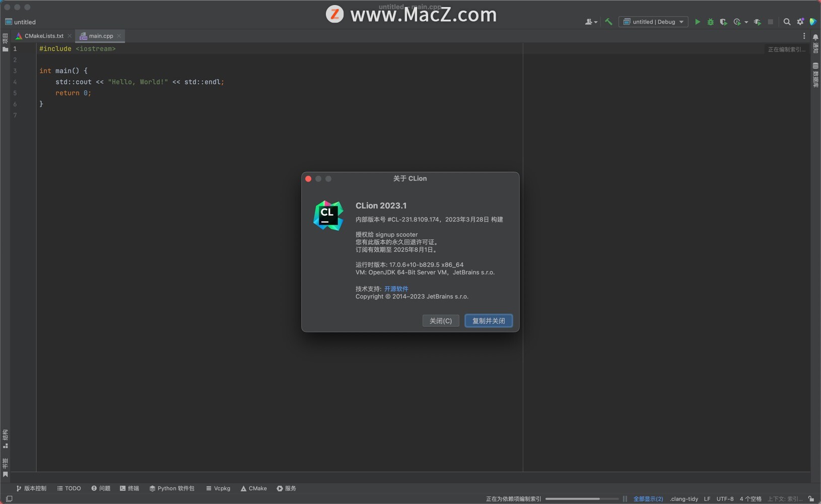Open the IDE settings gear
The height and width of the screenshot is (504, 821).
coord(800,22)
